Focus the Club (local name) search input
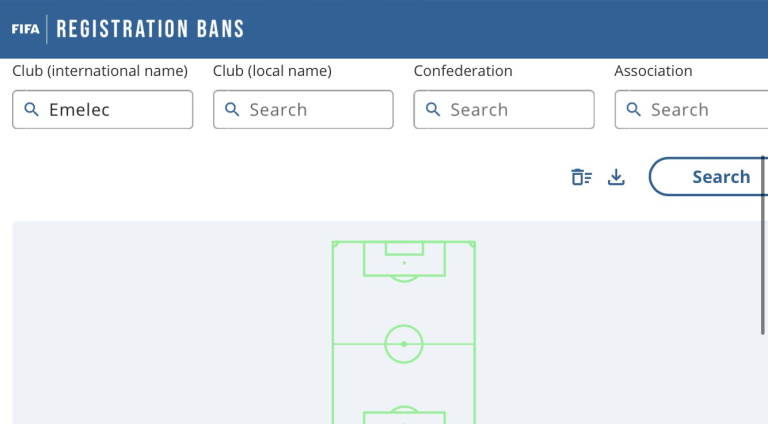Image resolution: width=768 pixels, height=424 pixels. (303, 109)
